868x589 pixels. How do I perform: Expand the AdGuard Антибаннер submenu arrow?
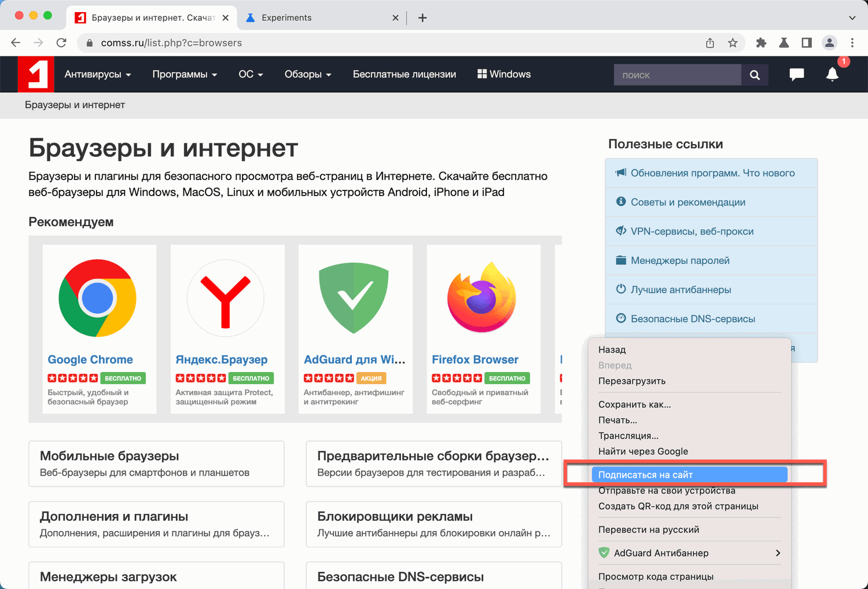[x=778, y=553]
